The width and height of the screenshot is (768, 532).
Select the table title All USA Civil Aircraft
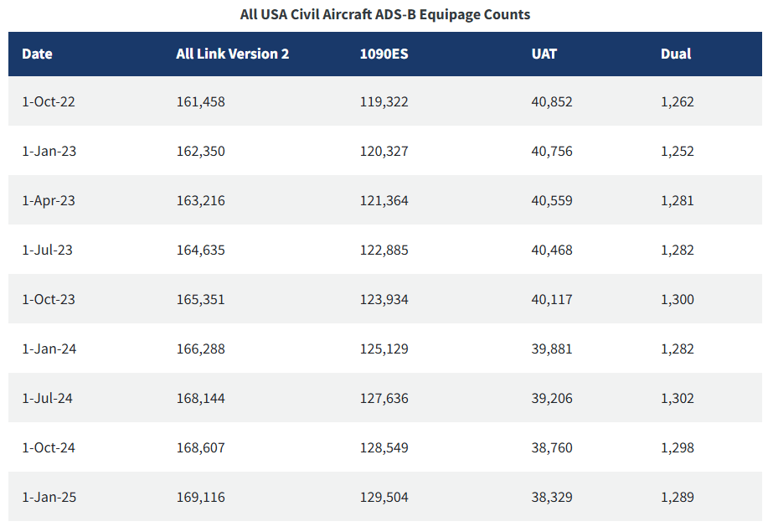coord(307,15)
